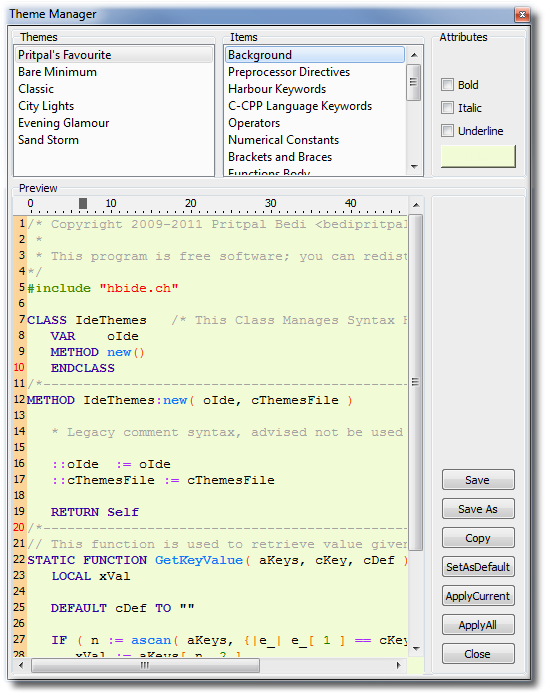The height and width of the screenshot is (699, 550).
Task: Click SetAsDefault button
Action: pos(478,567)
